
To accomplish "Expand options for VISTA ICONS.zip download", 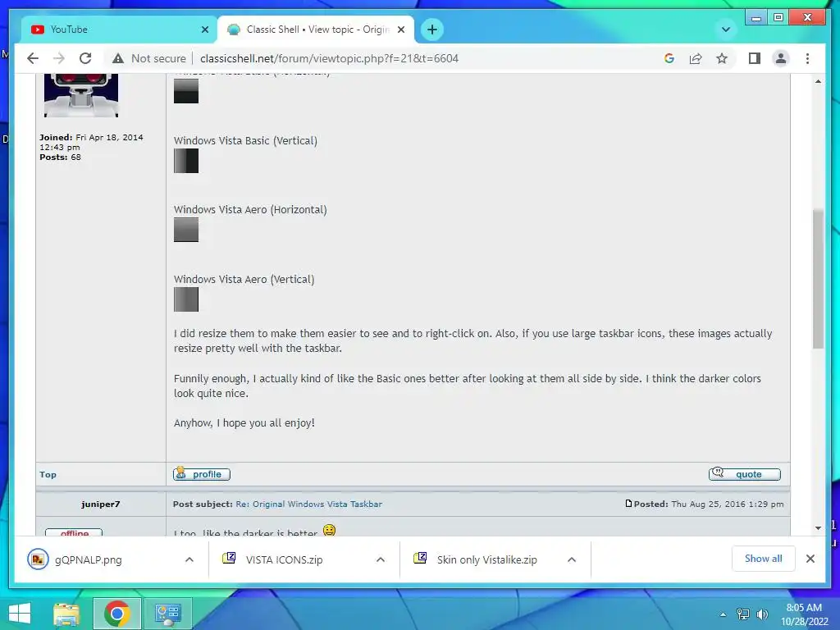I will [x=381, y=559].
